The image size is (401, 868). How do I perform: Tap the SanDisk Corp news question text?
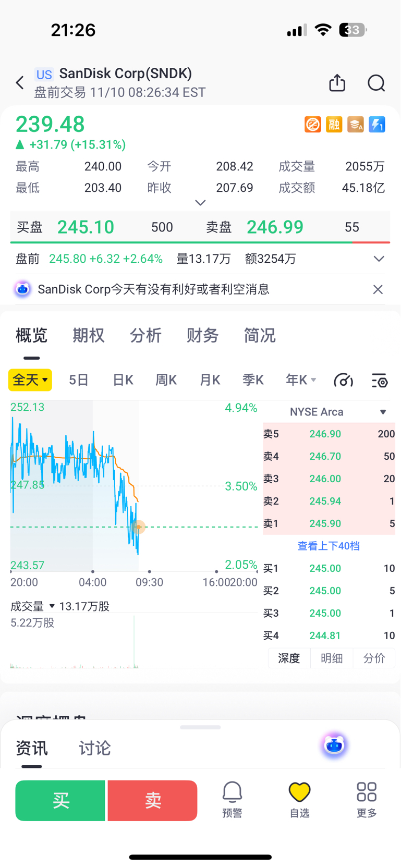point(153,289)
